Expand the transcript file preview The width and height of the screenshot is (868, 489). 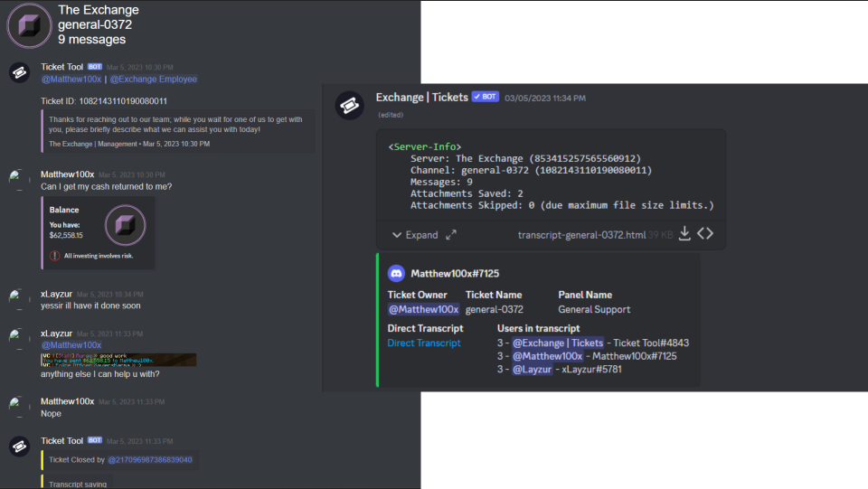coord(415,235)
